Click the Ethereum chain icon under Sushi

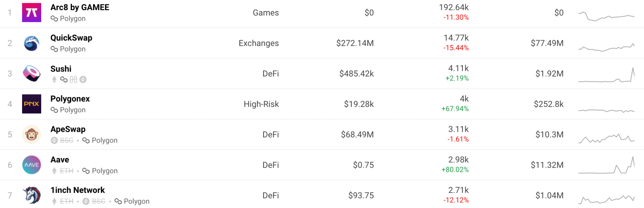coord(54,80)
